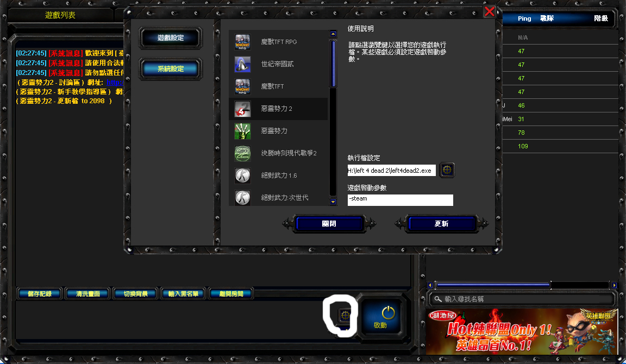Click the 惡靈勢力 hand icon
The height and width of the screenshot is (364, 626).
242,131
